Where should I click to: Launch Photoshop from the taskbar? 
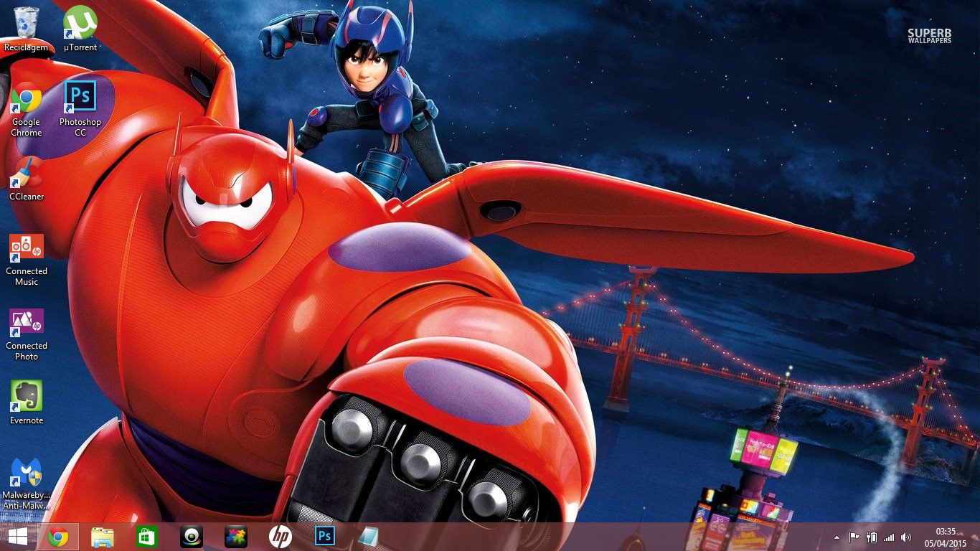click(x=325, y=537)
